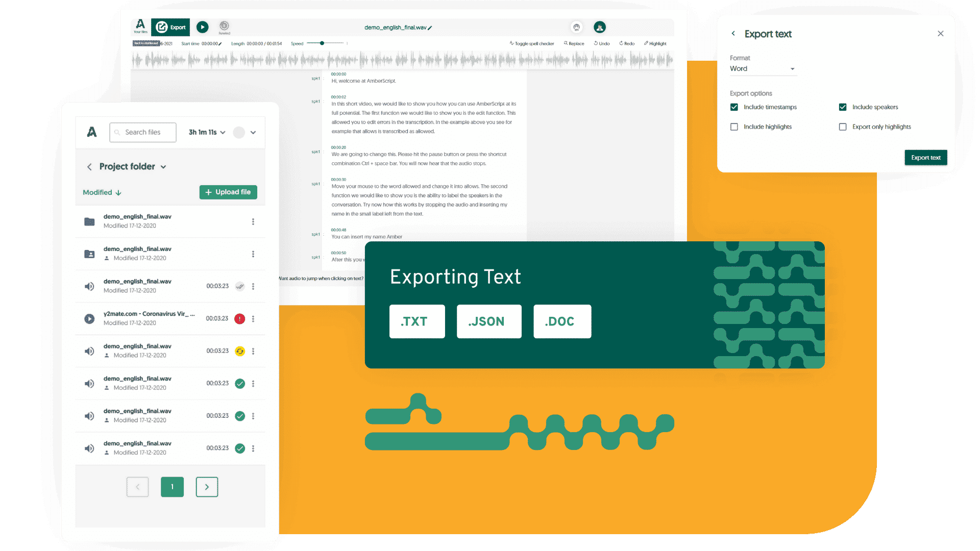
Task: Select the .JSON export format
Action: [489, 321]
